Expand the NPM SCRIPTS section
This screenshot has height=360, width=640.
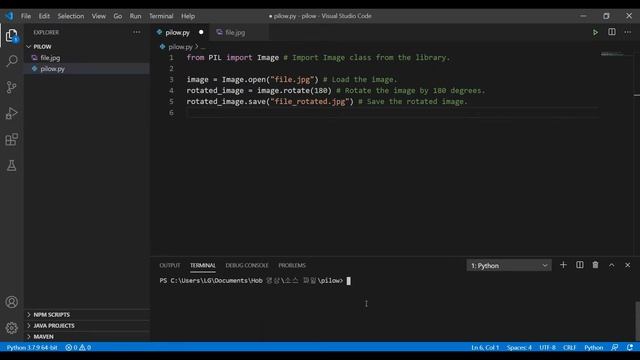[87, 314]
